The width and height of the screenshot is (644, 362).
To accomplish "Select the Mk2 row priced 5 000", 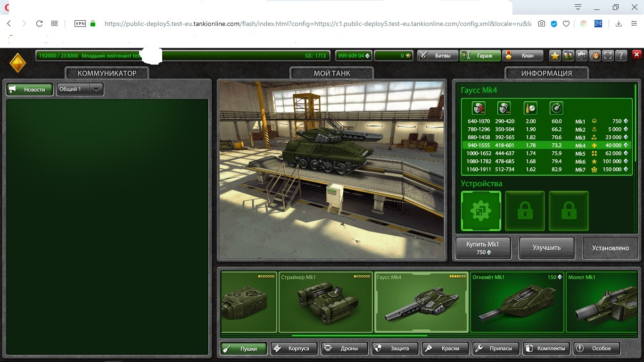I will click(547, 130).
